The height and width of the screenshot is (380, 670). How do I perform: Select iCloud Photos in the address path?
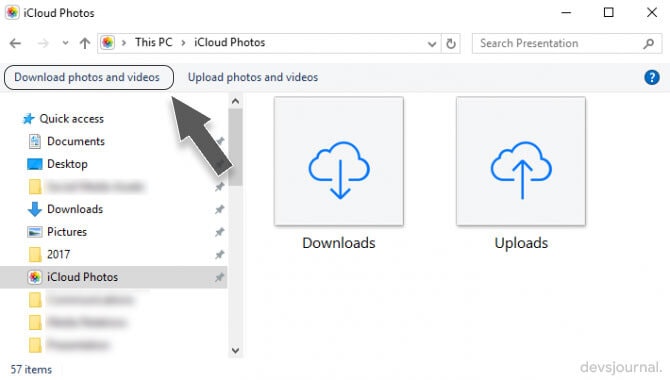click(229, 42)
